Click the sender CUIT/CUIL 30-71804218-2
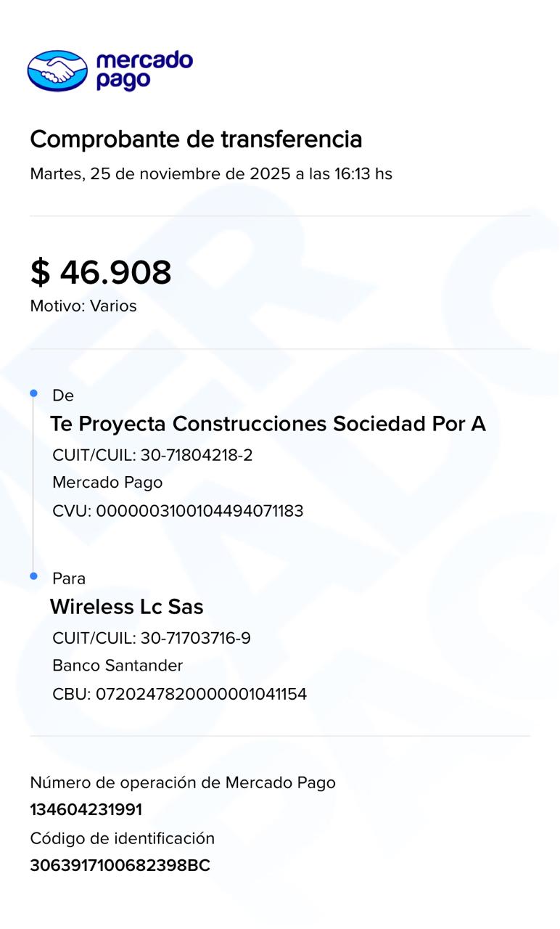The height and width of the screenshot is (929, 560). [152, 456]
